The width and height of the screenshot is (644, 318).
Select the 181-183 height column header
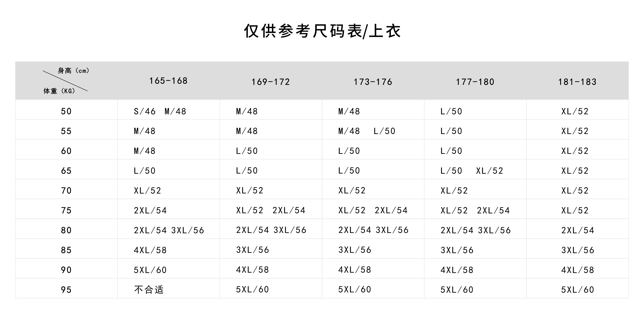pos(577,82)
